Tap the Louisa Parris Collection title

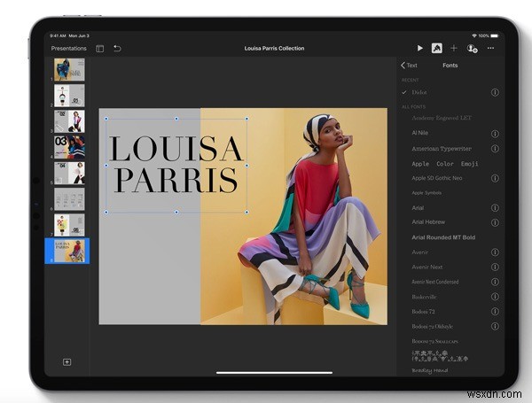[274, 49]
